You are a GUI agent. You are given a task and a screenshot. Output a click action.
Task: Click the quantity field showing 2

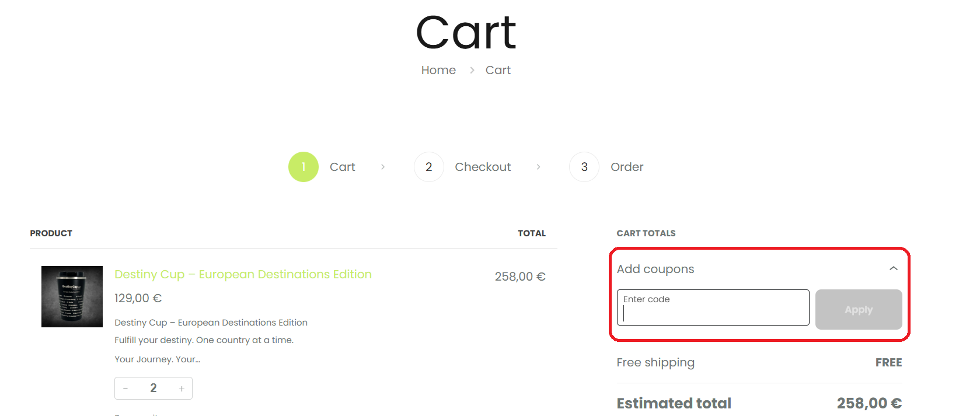[154, 388]
